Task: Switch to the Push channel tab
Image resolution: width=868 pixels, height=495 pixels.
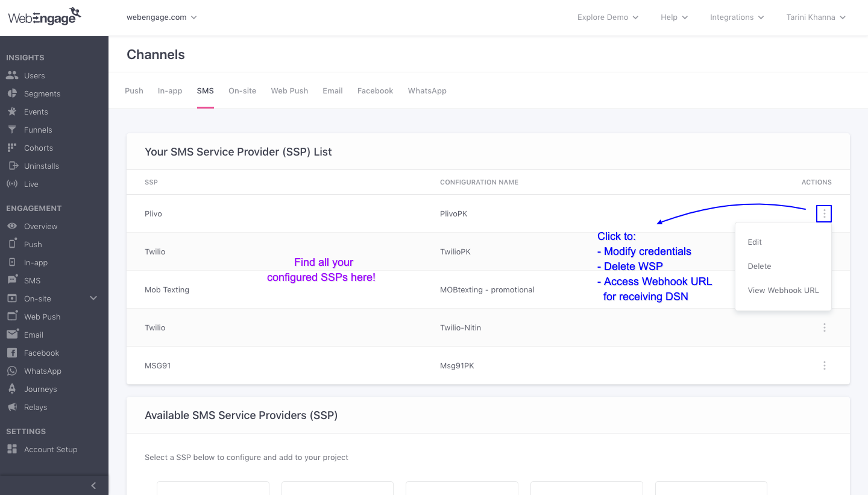Action: 134,90
